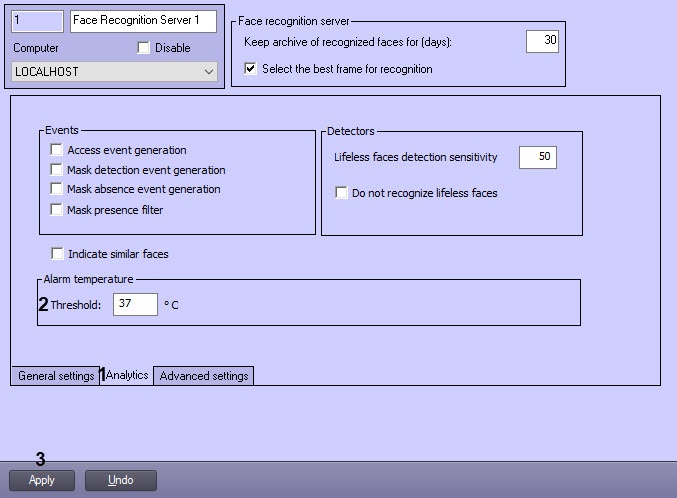677x498 pixels.
Task: Uncheck Select the best frame for recognition
Action: [251, 69]
